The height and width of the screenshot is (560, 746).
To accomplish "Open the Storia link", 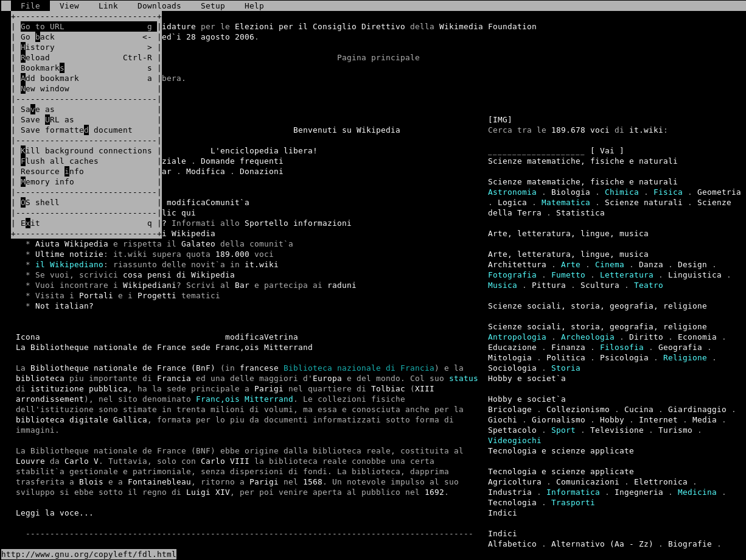I will [x=566, y=368].
